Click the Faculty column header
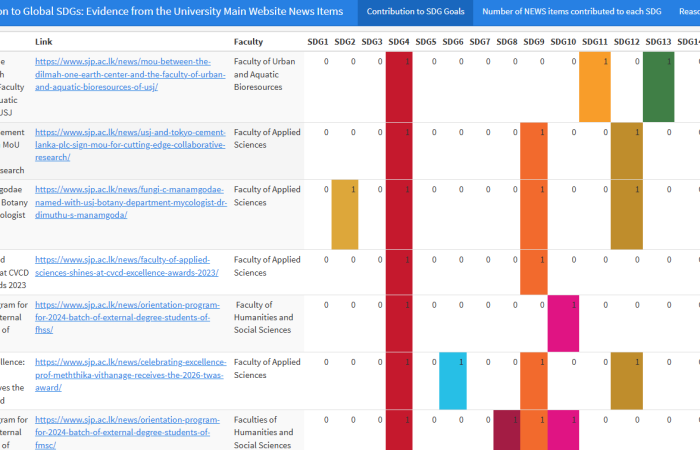Image resolution: width=700 pixels, height=450 pixels. [249, 42]
